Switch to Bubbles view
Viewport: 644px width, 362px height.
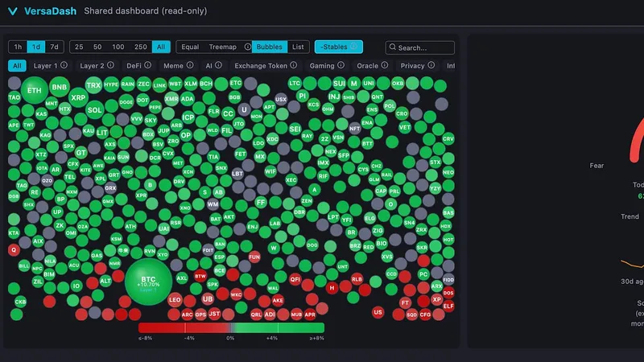point(270,47)
